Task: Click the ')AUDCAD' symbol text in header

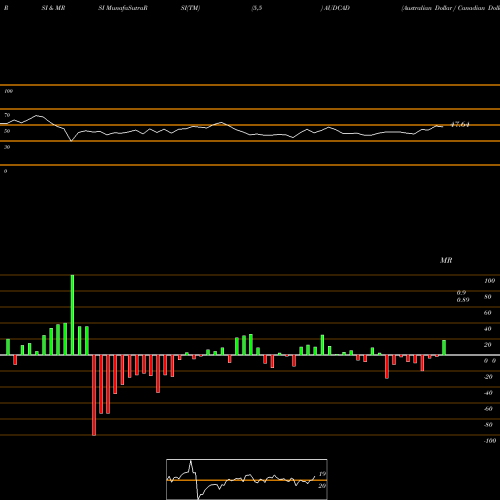Action: (335, 8)
